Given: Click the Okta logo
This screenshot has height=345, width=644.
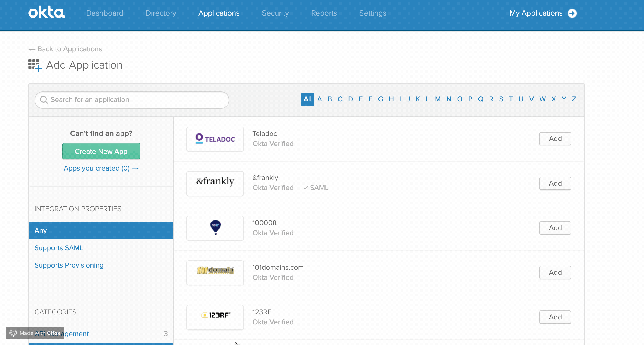Looking at the screenshot, I should [x=46, y=13].
